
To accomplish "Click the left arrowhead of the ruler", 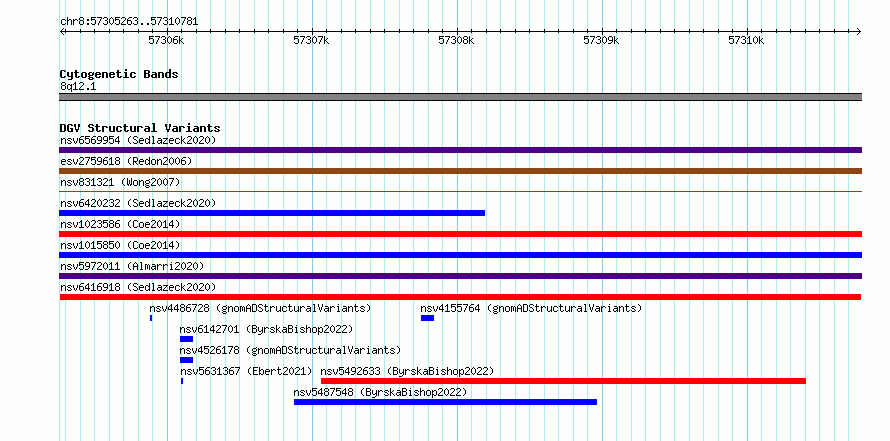I will pyautogui.click(x=62, y=31).
